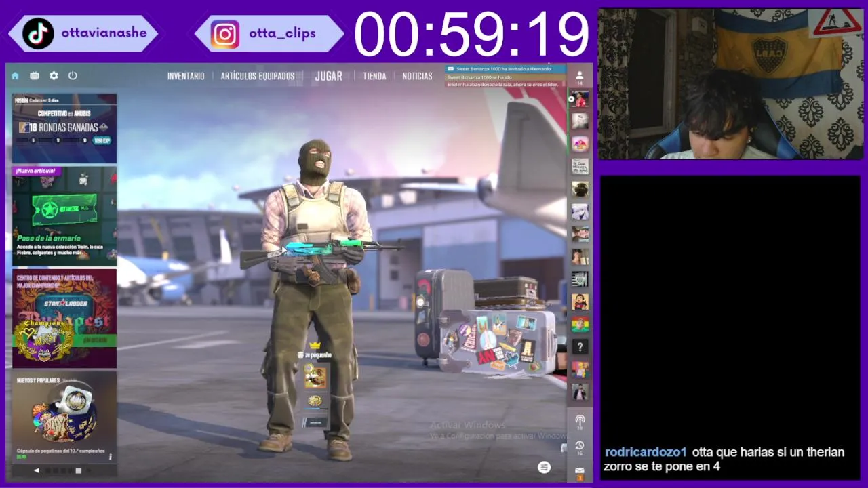Open the Artículos equipados tab
Screen dimensions: 868x488
click(x=258, y=76)
